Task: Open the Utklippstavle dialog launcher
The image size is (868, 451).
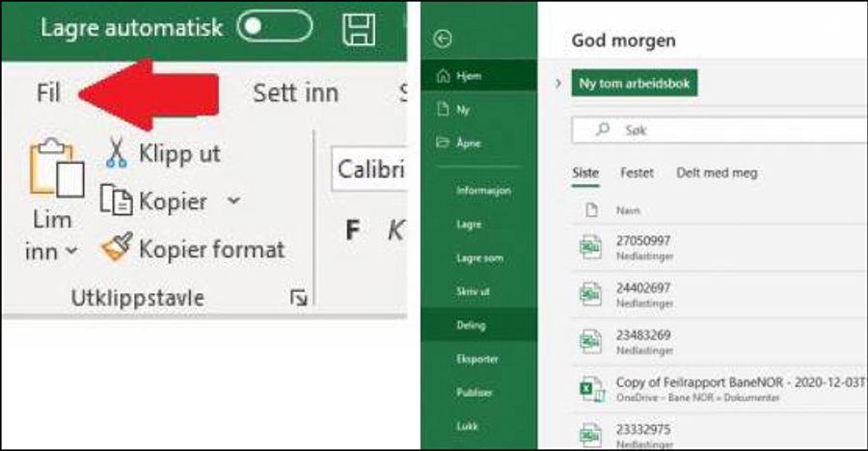Action: pyautogui.click(x=298, y=300)
